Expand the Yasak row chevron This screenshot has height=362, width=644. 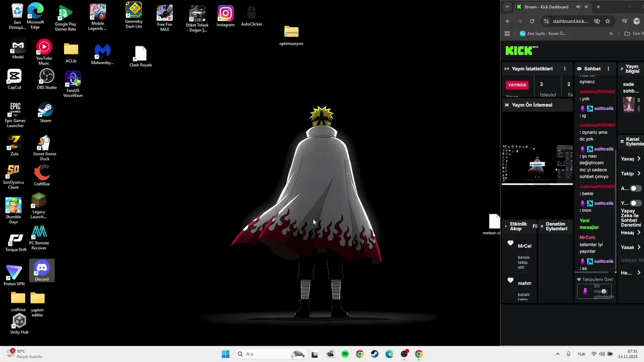tap(639, 247)
